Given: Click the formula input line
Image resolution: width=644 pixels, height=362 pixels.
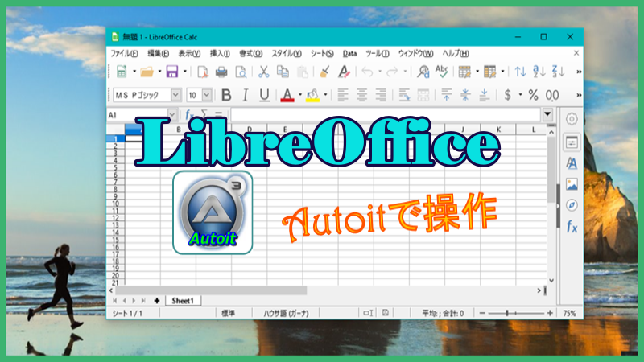Looking at the screenshot, I should (386, 115).
